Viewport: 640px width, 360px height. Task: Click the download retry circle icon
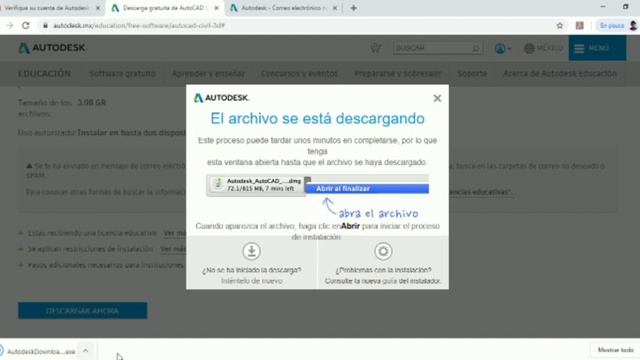tap(251, 251)
